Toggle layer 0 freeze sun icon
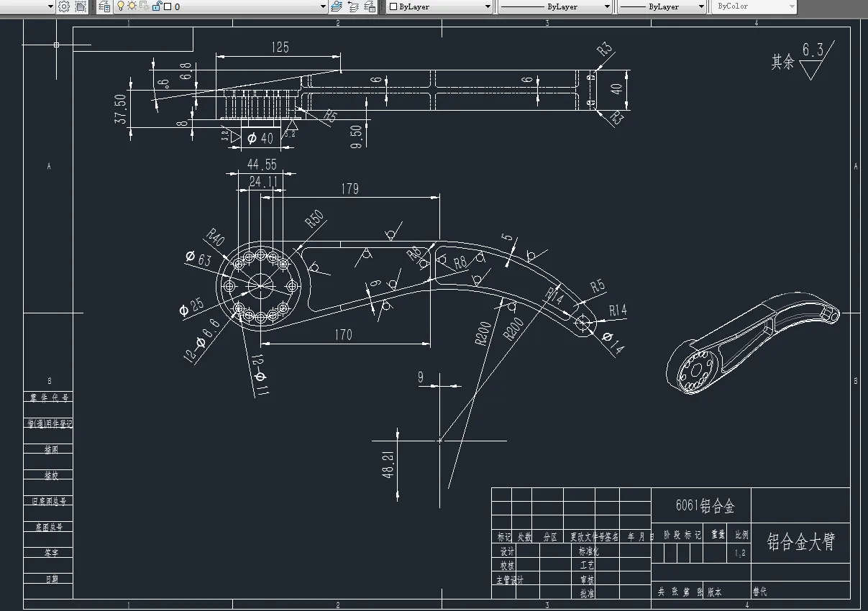 coord(132,6)
